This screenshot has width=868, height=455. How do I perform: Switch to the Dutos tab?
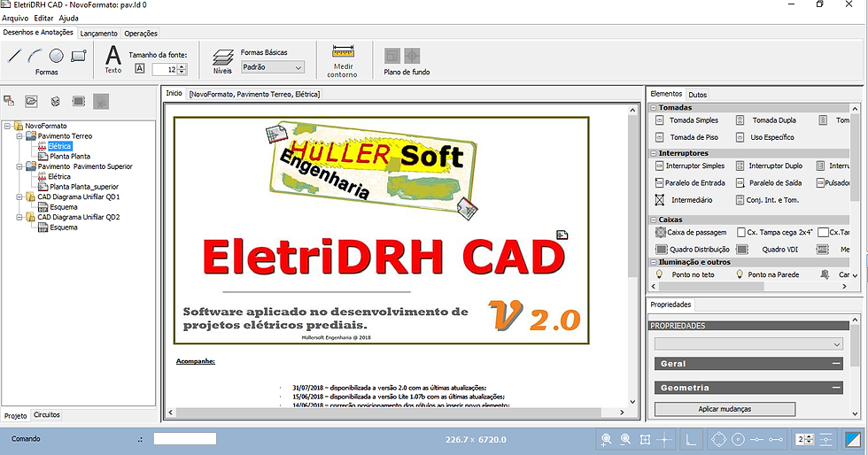pos(698,95)
